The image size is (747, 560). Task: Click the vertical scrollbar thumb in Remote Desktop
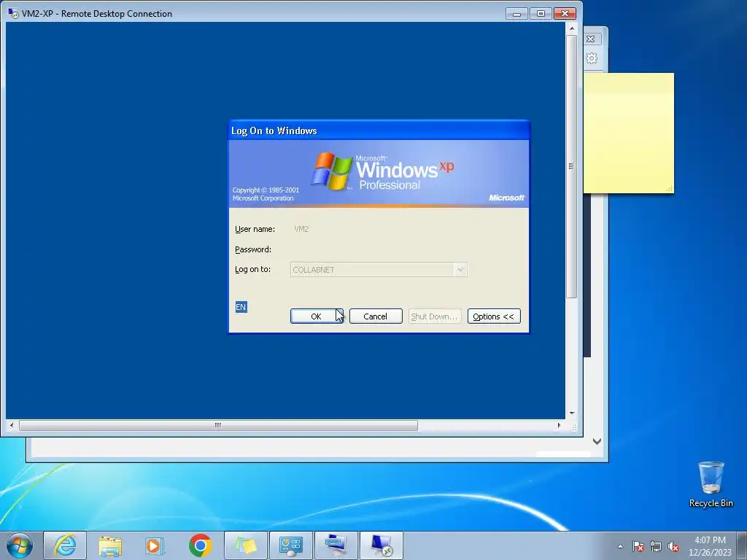click(x=572, y=166)
